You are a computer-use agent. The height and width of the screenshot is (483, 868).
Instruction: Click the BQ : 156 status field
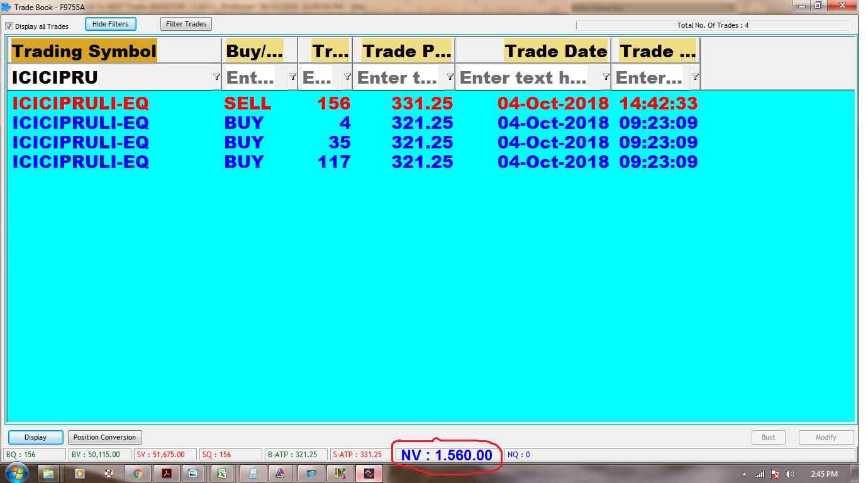pos(35,455)
